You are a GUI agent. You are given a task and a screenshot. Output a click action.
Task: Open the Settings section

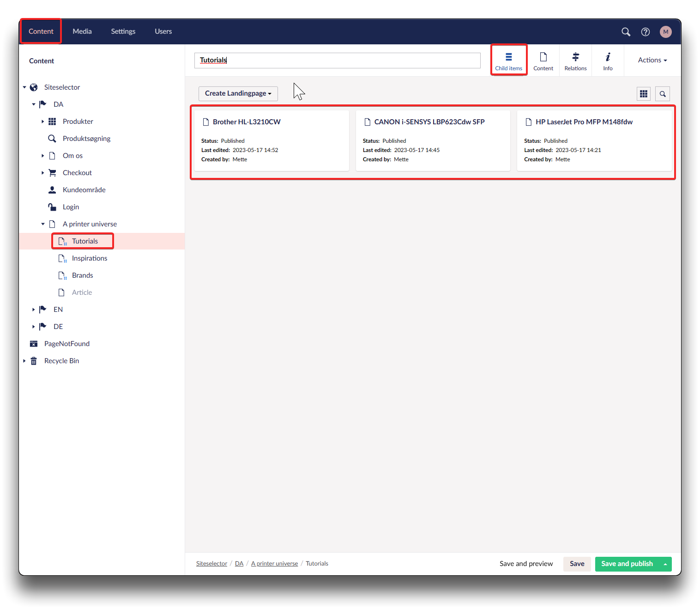tap(123, 31)
